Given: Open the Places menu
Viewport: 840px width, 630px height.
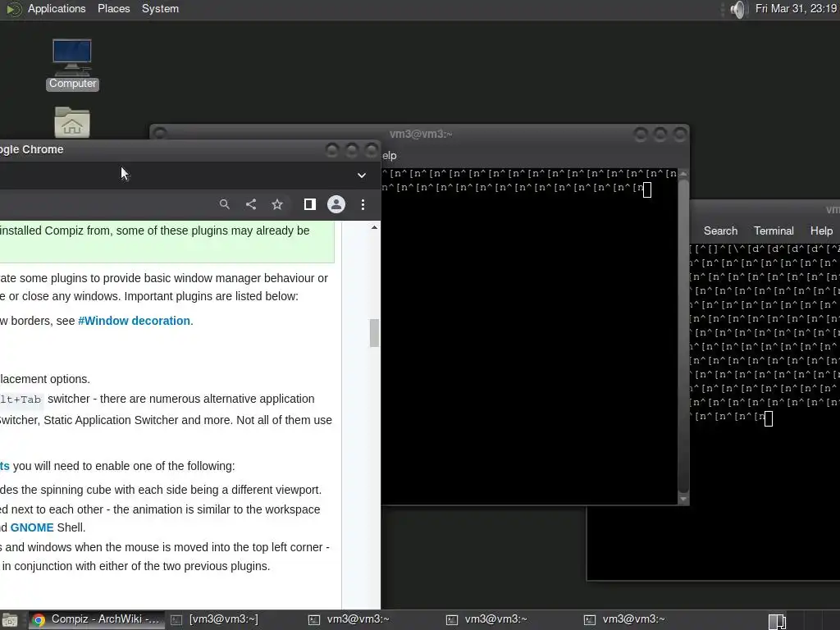Looking at the screenshot, I should tap(113, 8).
